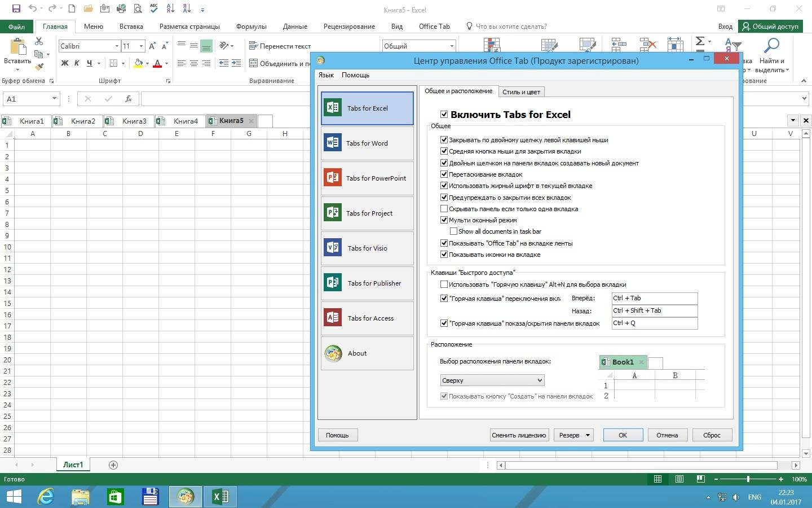This screenshot has width=812, height=508.
Task: Click the fill color yellow swatch
Action: pos(138,63)
